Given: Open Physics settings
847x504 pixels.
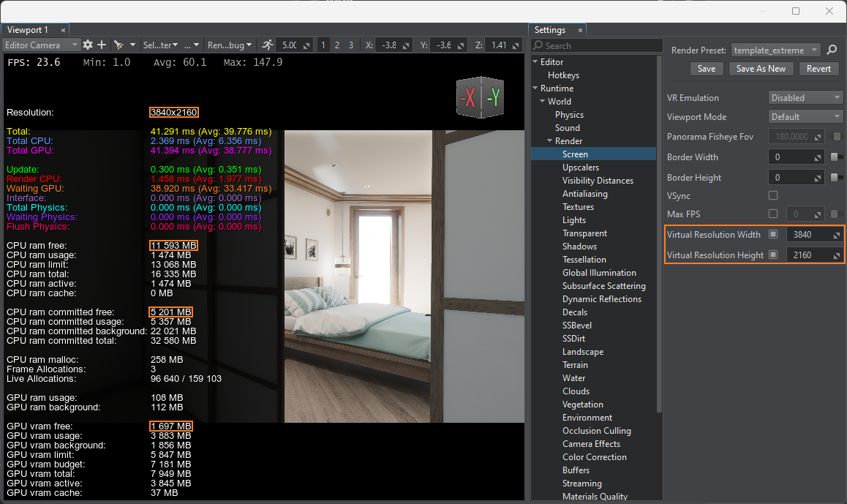Looking at the screenshot, I should point(569,115).
